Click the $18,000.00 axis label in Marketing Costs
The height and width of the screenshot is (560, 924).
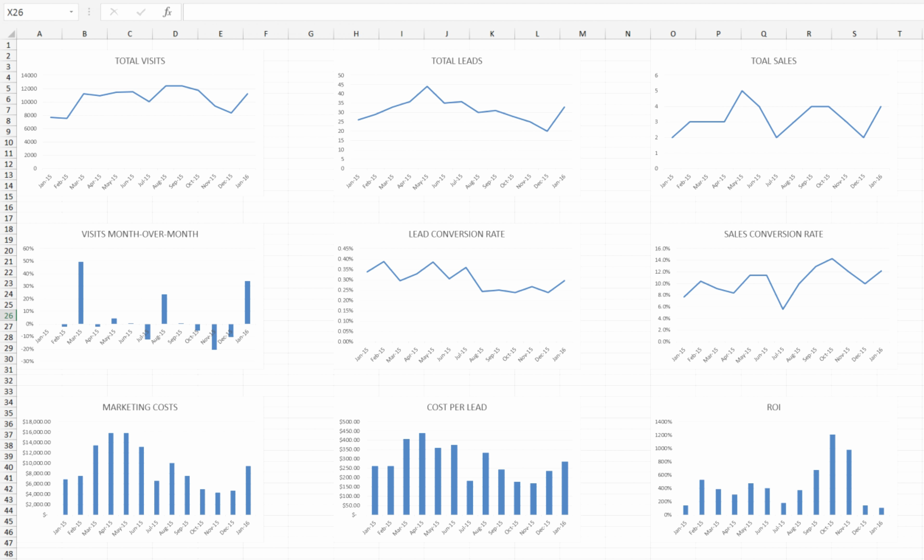[36, 422]
